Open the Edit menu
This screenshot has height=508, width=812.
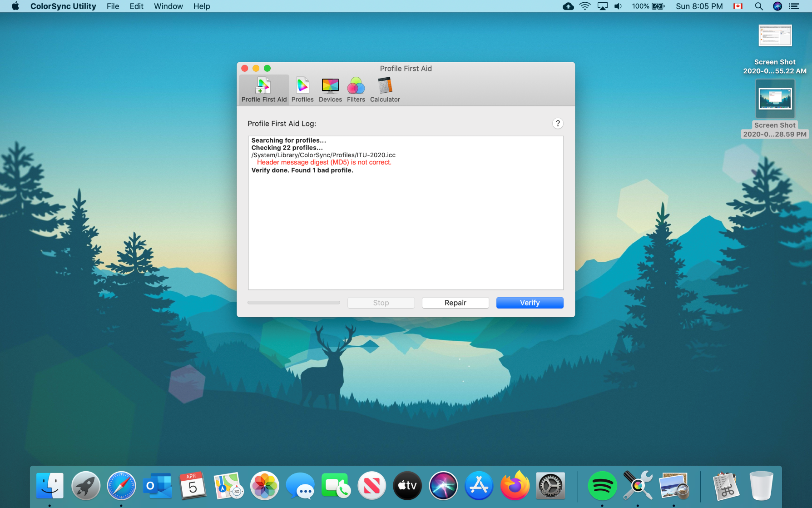(x=137, y=6)
